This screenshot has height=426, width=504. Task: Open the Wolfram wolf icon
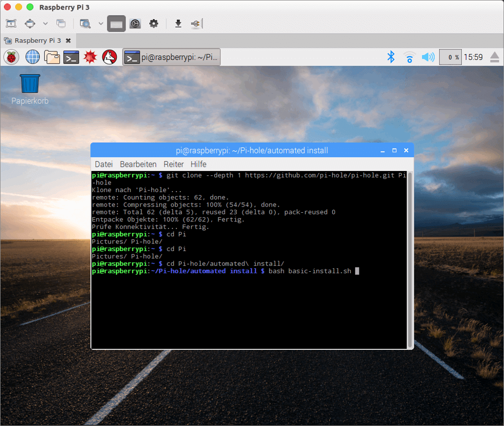[109, 57]
